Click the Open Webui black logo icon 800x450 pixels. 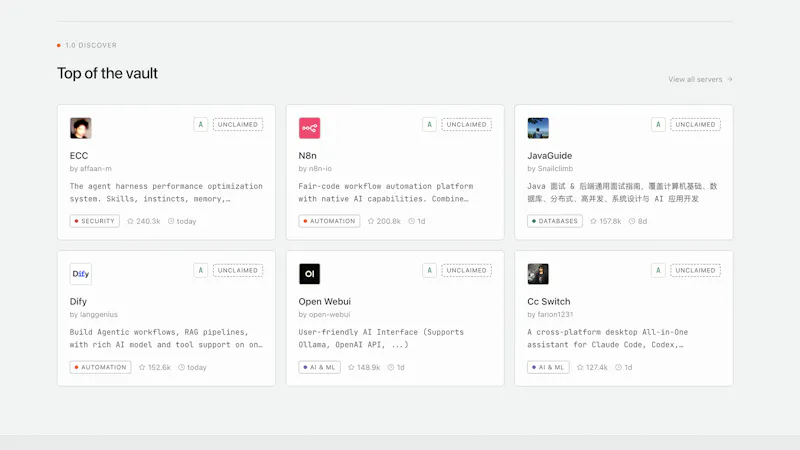pyautogui.click(x=309, y=274)
